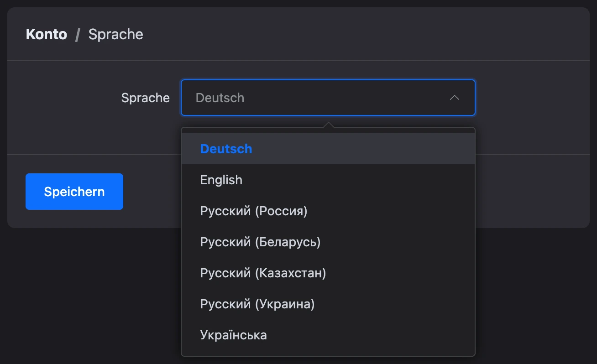Click the Speichern button
Screen dimensions: 597x364
pos(74,192)
